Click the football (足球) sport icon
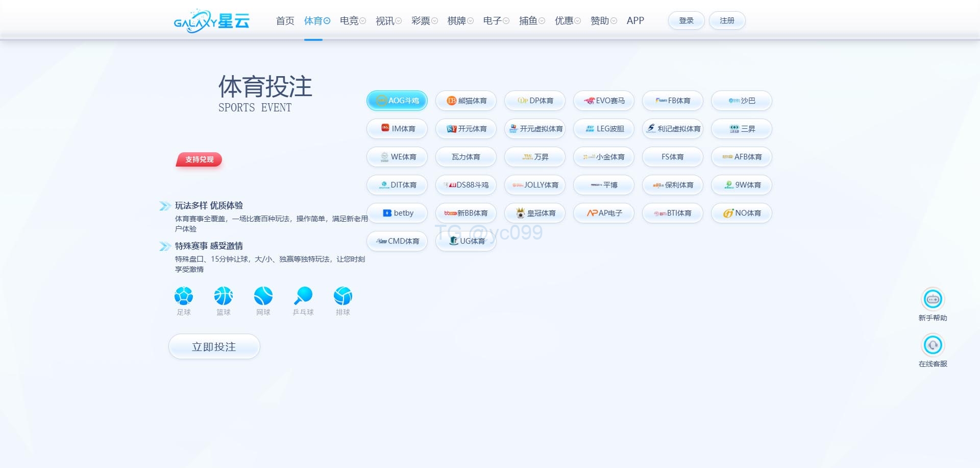Screen dimensions: 980x468 click(184, 296)
